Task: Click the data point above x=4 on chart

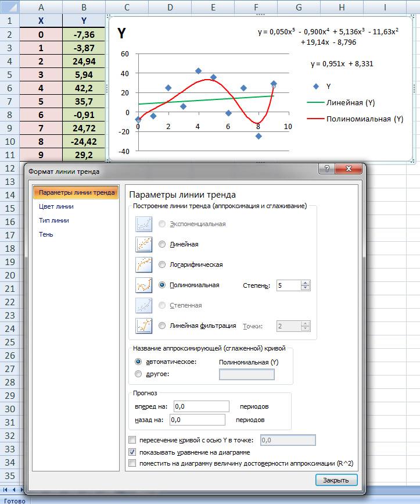Action: [x=198, y=71]
